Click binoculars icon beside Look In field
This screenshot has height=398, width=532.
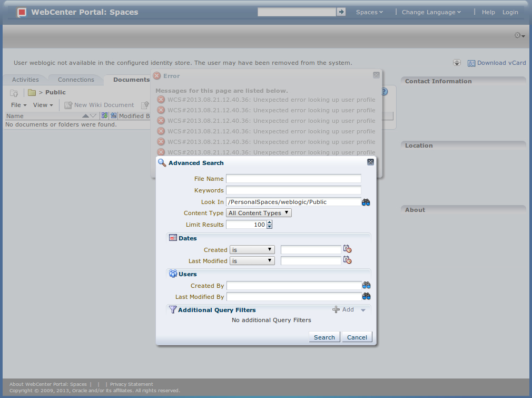tap(366, 202)
